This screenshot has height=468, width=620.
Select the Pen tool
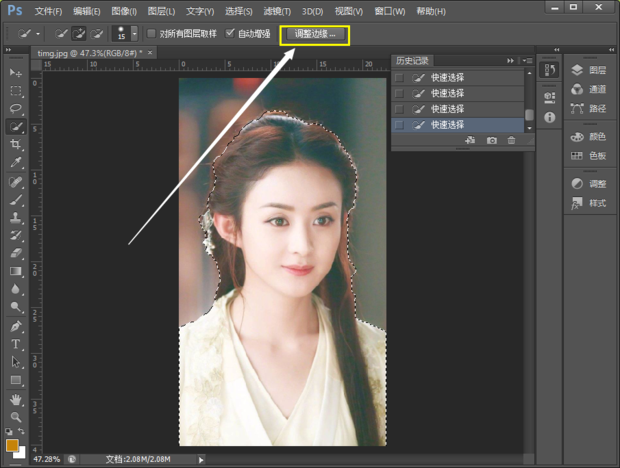[x=16, y=326]
